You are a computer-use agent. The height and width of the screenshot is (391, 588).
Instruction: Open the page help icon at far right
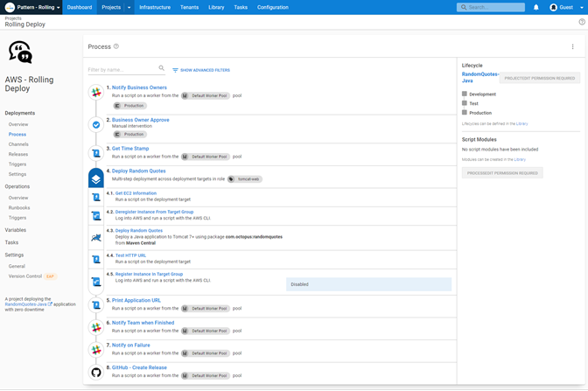click(582, 22)
